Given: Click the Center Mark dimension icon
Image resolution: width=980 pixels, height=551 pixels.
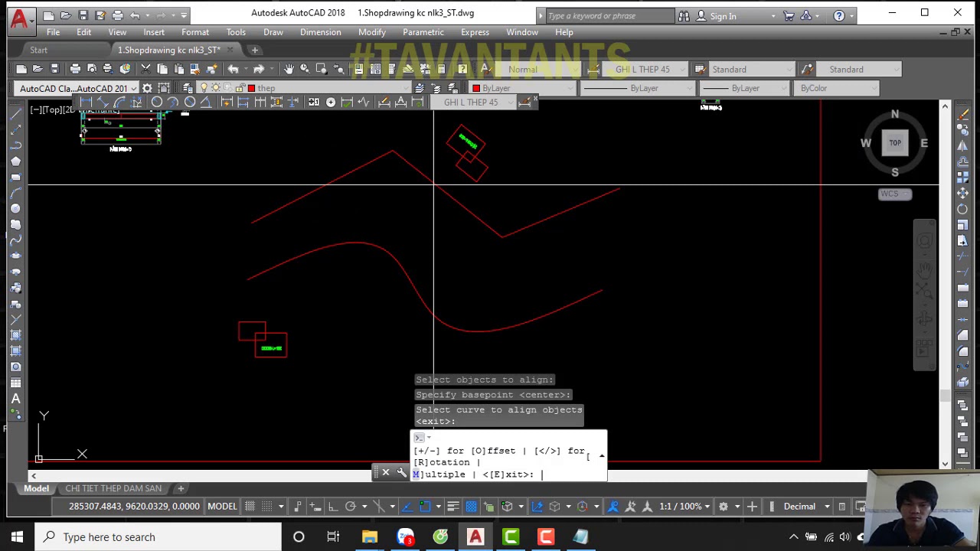Looking at the screenshot, I should click(x=331, y=103).
